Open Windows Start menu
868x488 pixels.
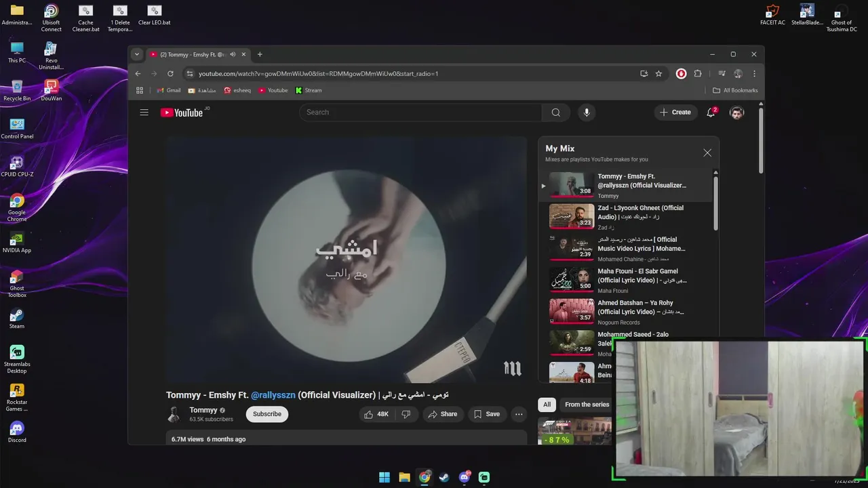[x=384, y=477]
